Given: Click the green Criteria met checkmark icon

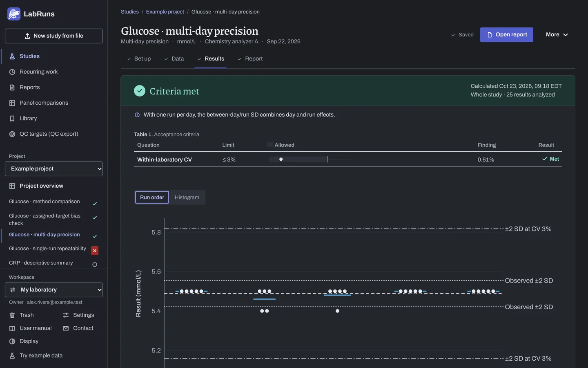Looking at the screenshot, I should click(140, 91).
